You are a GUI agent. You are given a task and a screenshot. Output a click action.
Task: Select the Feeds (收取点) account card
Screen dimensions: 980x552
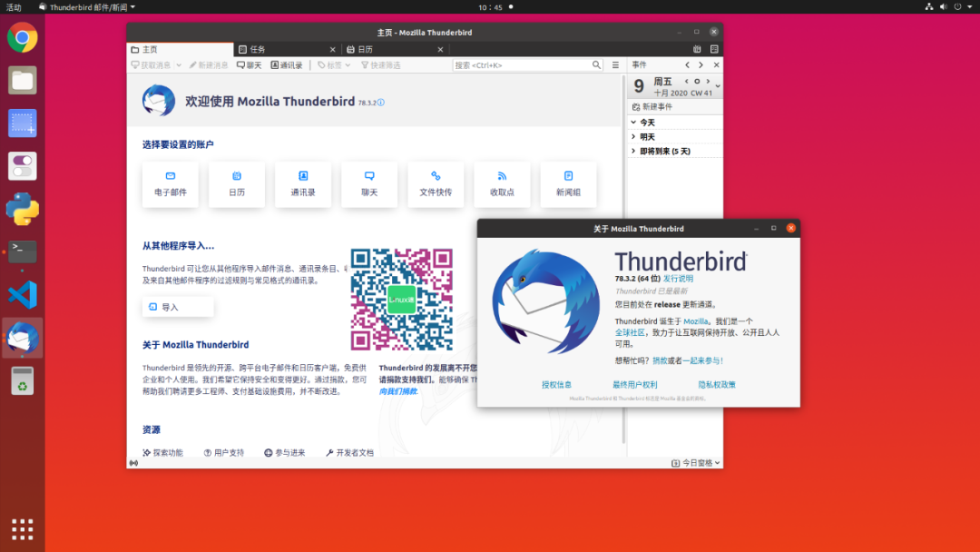[x=502, y=184]
